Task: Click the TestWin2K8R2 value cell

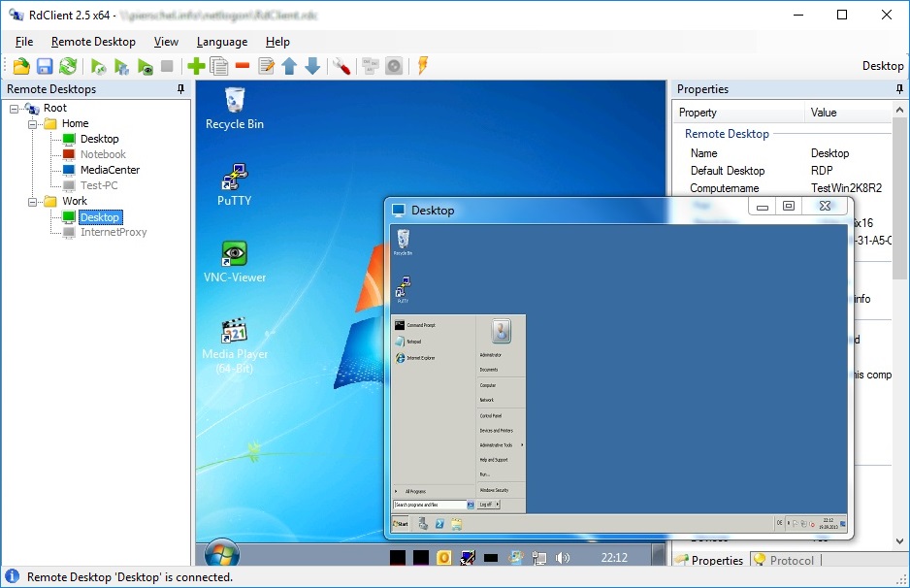Action: click(x=846, y=188)
